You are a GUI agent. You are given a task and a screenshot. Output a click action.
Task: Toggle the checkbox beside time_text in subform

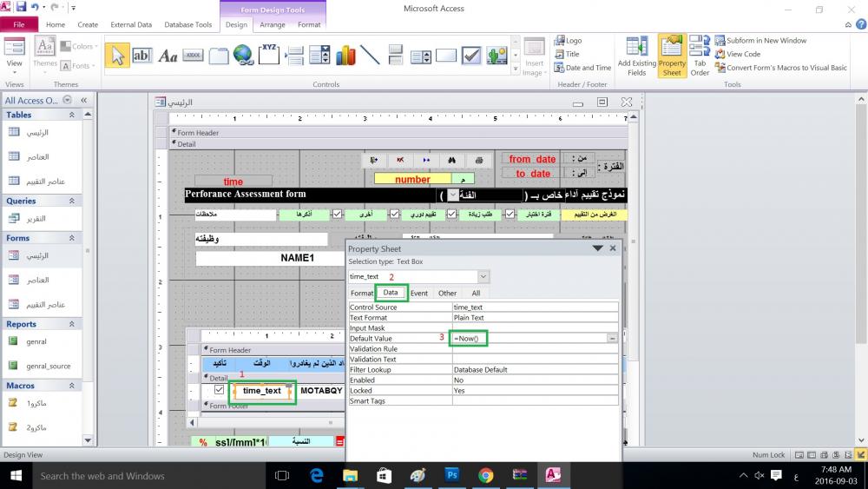click(x=220, y=390)
